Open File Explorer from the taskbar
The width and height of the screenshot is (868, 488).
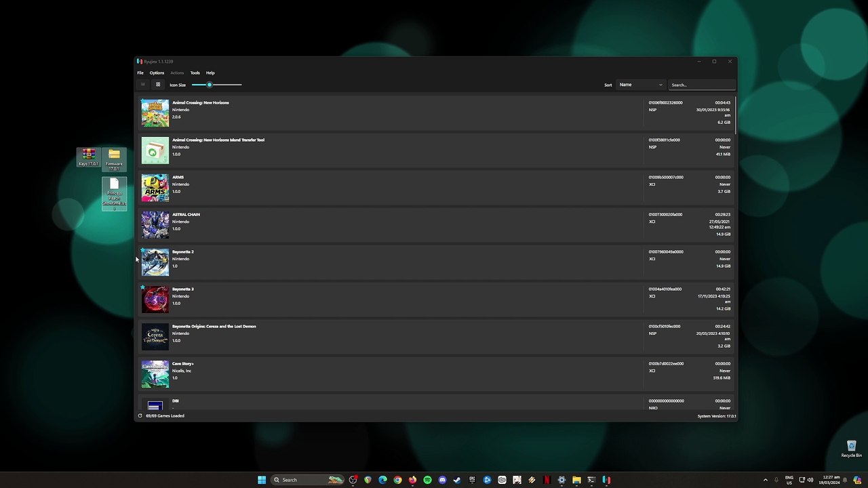click(x=576, y=480)
